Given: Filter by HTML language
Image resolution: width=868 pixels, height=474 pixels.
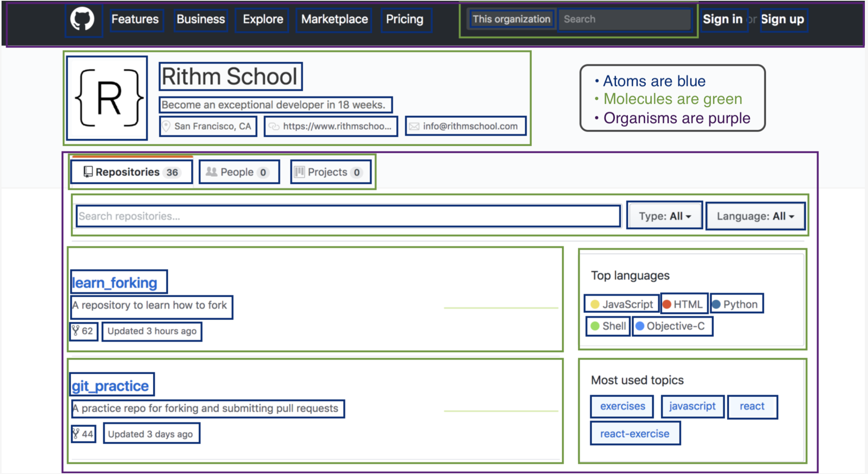Looking at the screenshot, I should [684, 304].
